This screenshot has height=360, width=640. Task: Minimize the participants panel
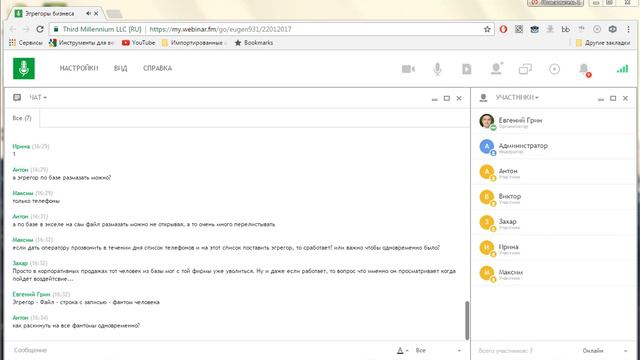pos(601,98)
